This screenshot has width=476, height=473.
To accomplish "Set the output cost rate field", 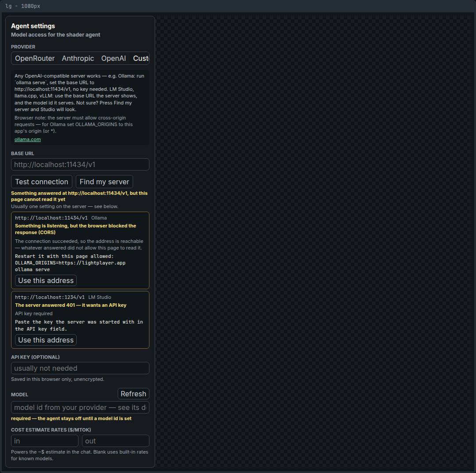I will (115, 441).
